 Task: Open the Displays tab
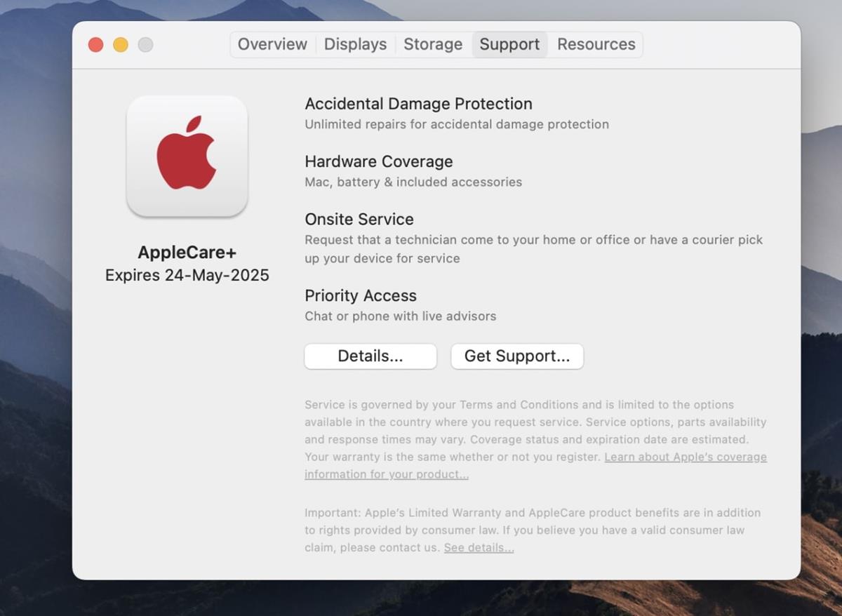click(355, 44)
